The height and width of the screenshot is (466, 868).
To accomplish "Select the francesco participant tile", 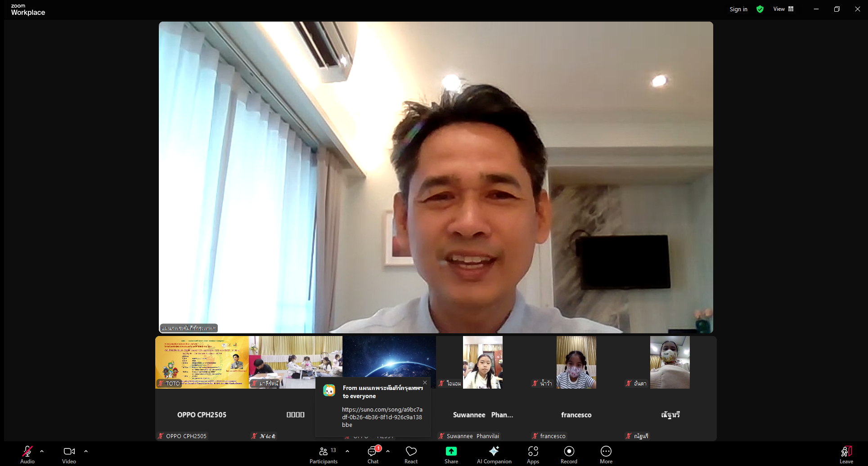I will [x=576, y=415].
